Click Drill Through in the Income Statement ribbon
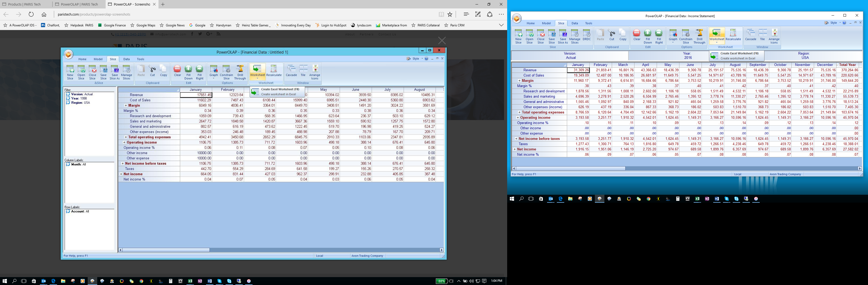The height and width of the screenshot is (285, 868). (x=699, y=36)
